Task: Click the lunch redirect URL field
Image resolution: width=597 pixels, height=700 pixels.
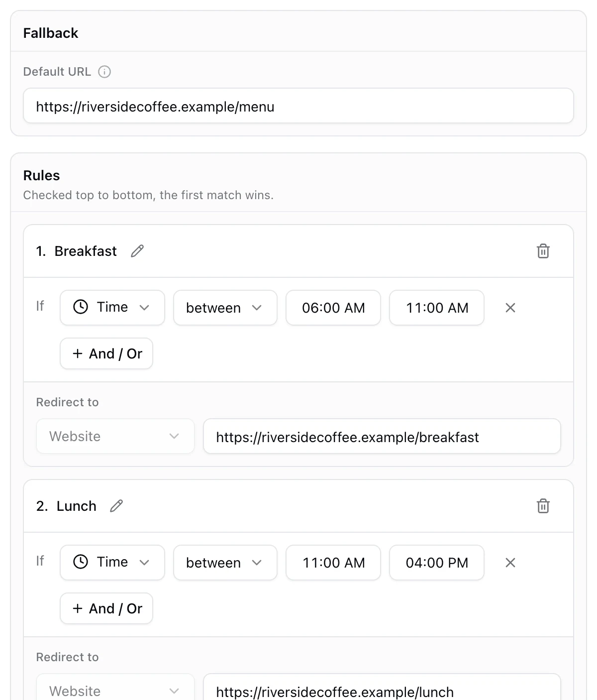Action: coord(382,687)
